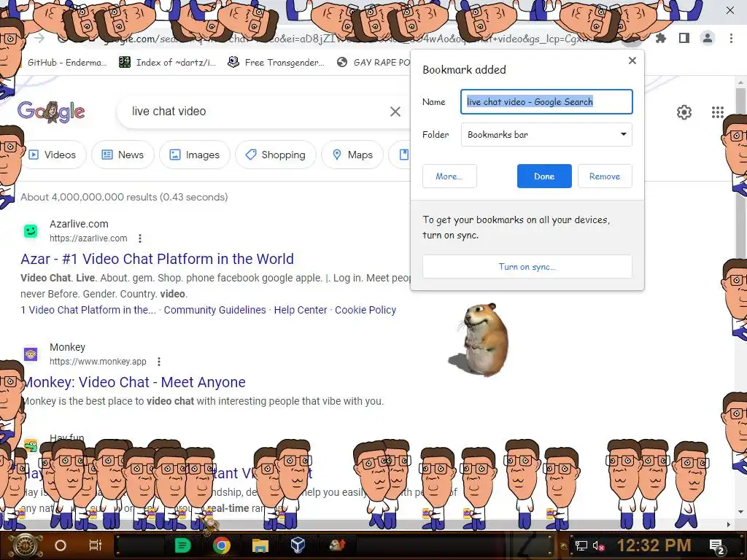Open Task View in taskbar
Screen dimensions: 747x560
tap(96, 545)
